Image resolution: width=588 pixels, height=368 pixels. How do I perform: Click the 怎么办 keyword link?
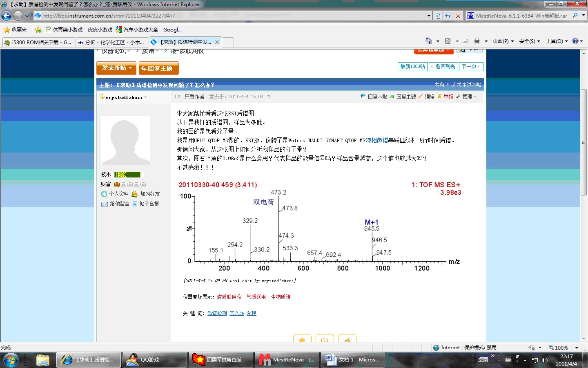(x=237, y=313)
